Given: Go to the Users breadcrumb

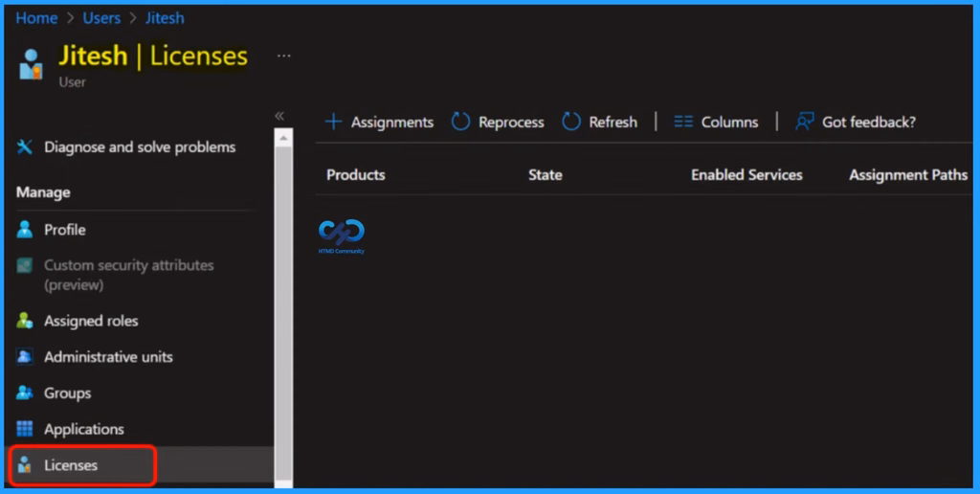Looking at the screenshot, I should pyautogui.click(x=101, y=18).
